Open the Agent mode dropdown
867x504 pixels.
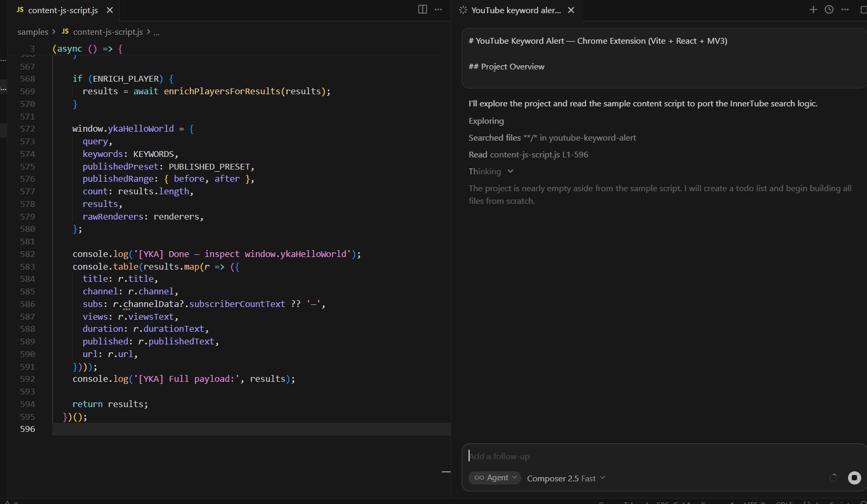[x=494, y=478]
